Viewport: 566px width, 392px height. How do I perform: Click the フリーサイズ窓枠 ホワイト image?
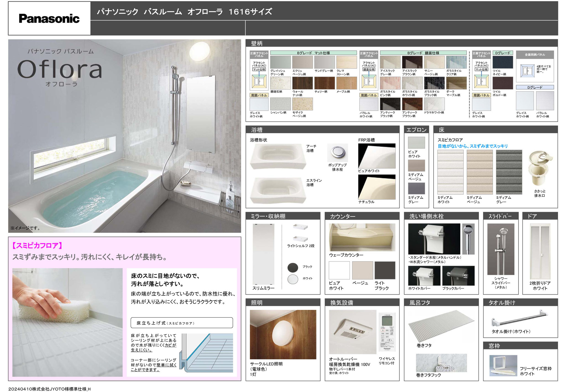click(503, 366)
